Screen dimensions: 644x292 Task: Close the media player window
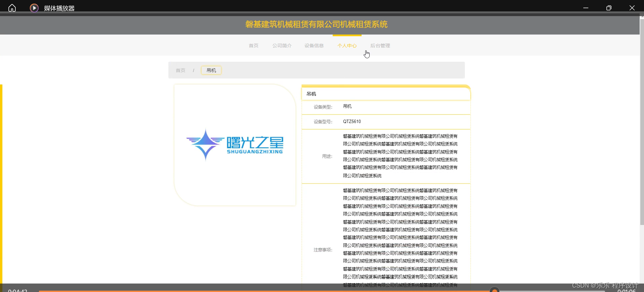pos(632,8)
